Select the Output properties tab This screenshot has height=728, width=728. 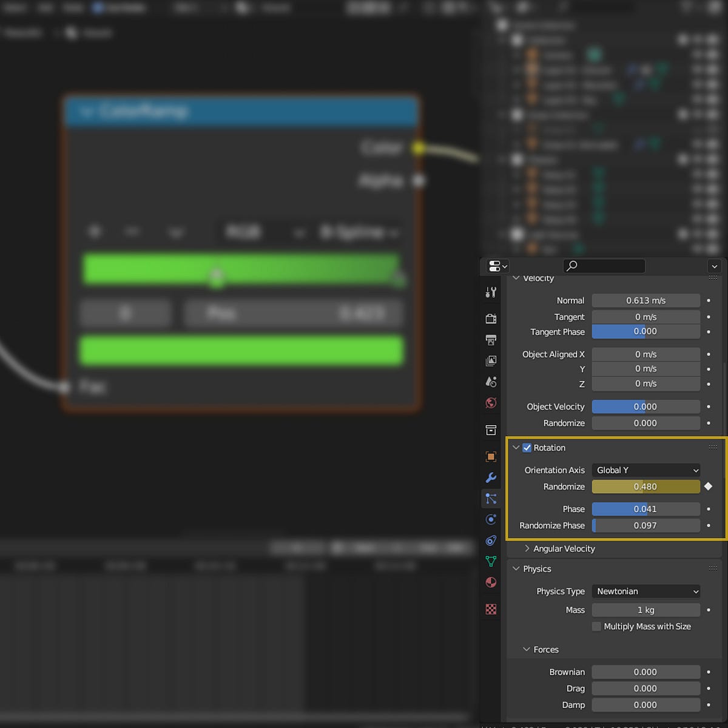tap(491, 340)
